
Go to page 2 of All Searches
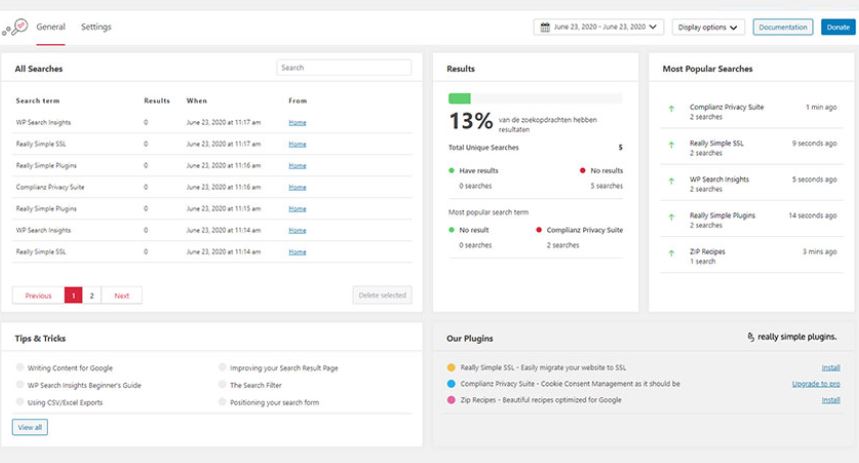point(91,295)
